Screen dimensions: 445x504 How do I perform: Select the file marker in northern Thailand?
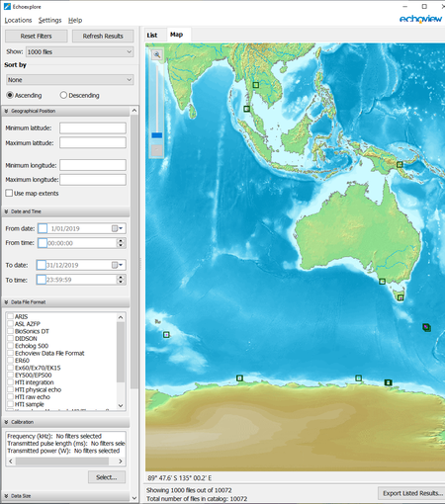point(255,85)
